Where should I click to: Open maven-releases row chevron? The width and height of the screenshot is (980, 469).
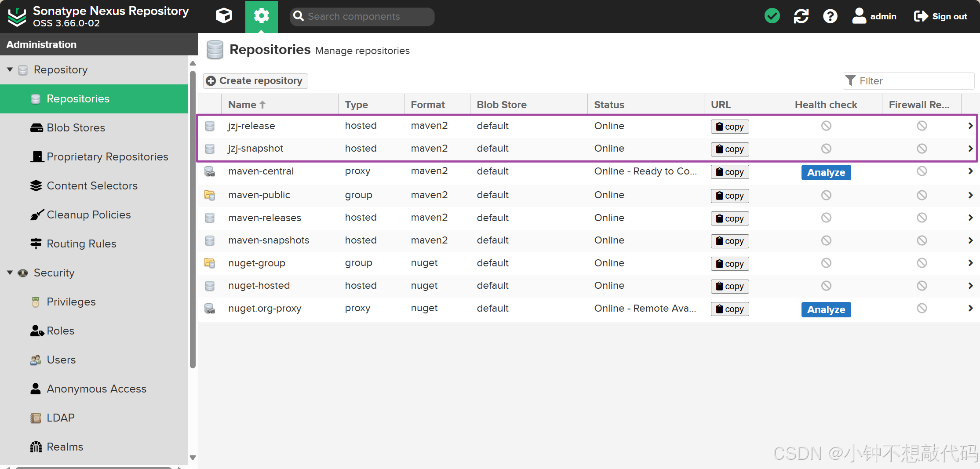tap(970, 218)
